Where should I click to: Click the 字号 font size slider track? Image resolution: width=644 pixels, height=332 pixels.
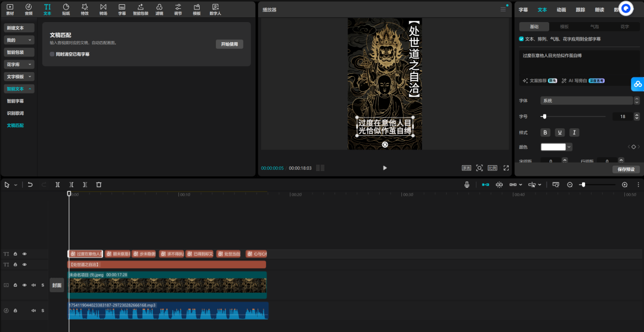tap(573, 117)
